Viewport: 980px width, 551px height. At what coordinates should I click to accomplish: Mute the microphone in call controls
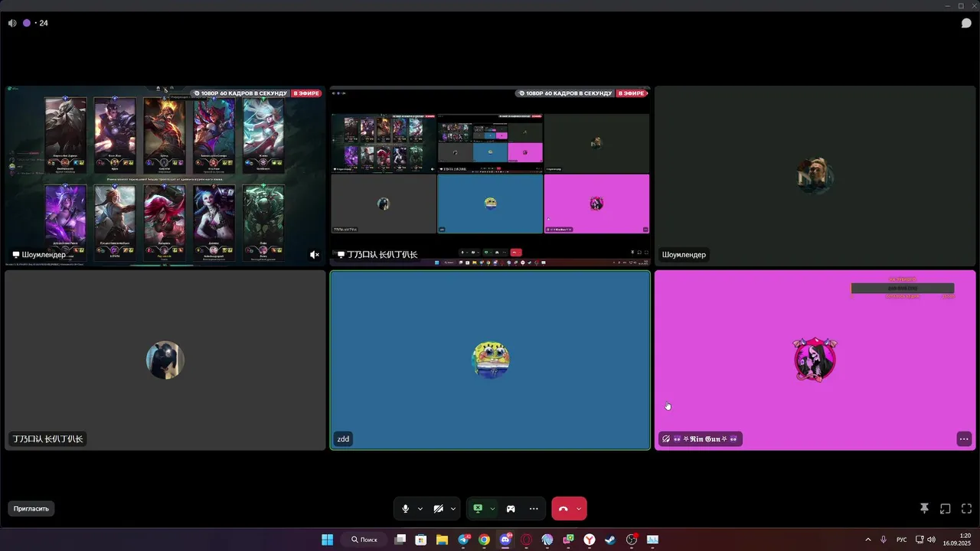[406, 509]
